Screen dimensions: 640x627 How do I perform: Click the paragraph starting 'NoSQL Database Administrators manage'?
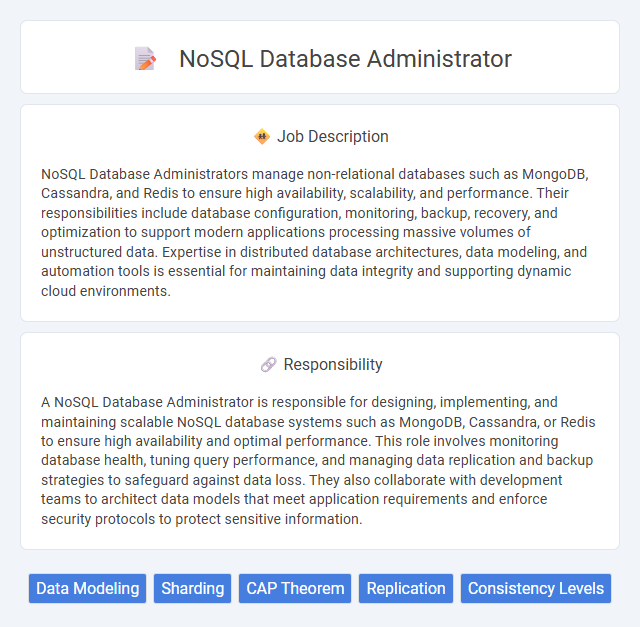(x=315, y=232)
